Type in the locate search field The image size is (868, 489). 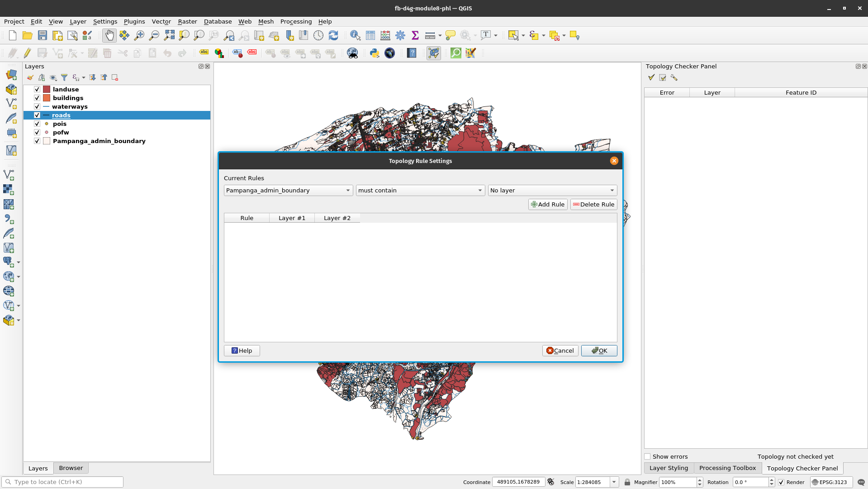(x=63, y=482)
